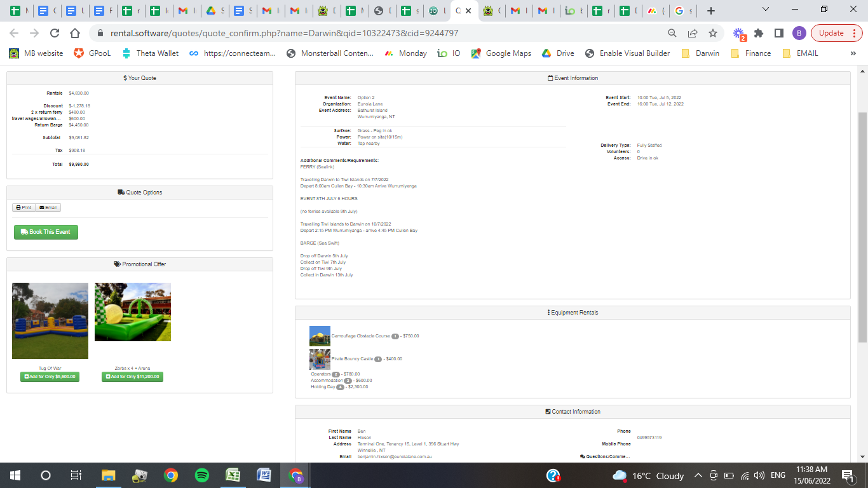Reload the page with the refresh icon
Viewport: 868px width, 488px height.
(x=55, y=33)
